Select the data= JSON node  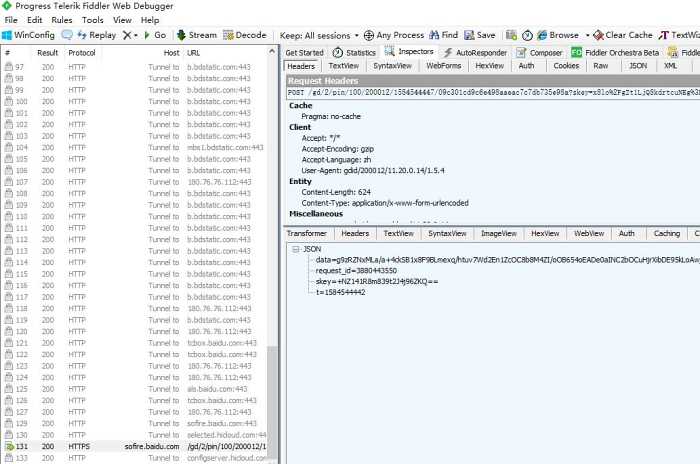[x=507, y=260]
